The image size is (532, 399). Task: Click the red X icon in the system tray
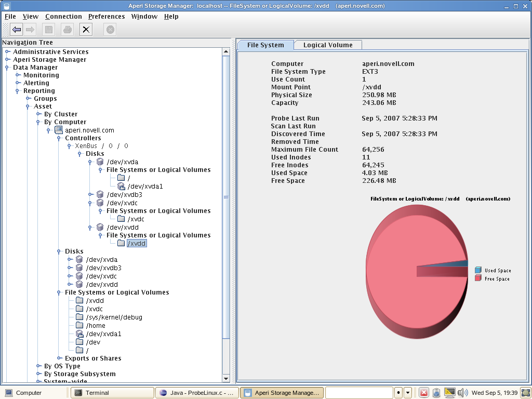[424, 393]
